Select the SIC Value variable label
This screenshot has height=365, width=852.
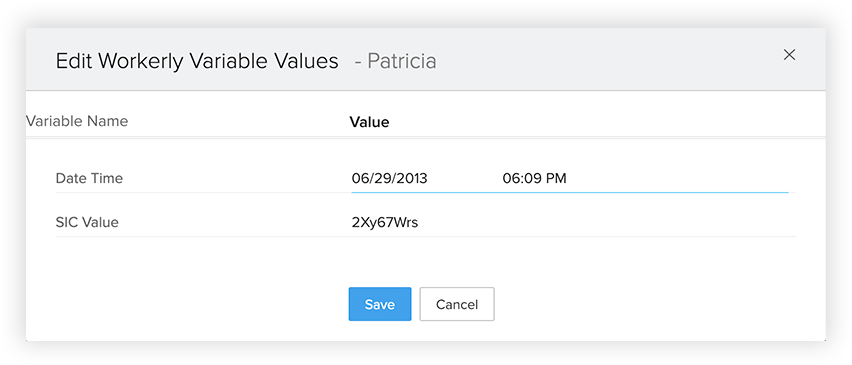[87, 222]
